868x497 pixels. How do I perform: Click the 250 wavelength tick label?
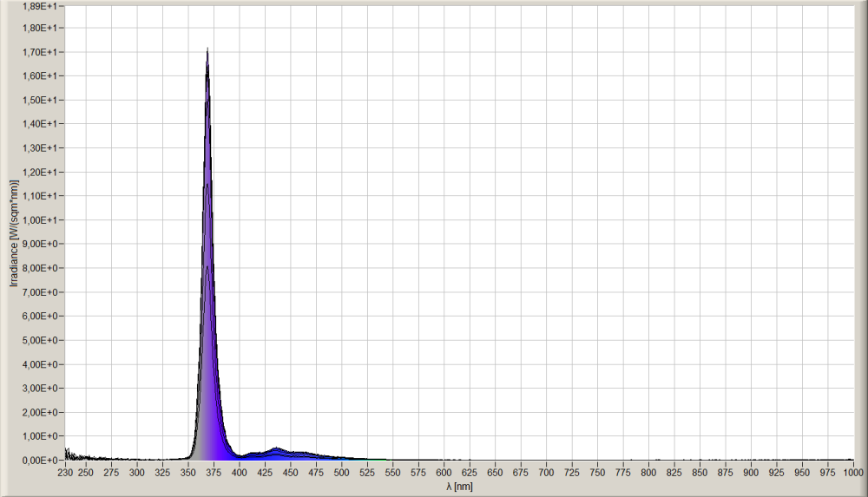point(85,473)
